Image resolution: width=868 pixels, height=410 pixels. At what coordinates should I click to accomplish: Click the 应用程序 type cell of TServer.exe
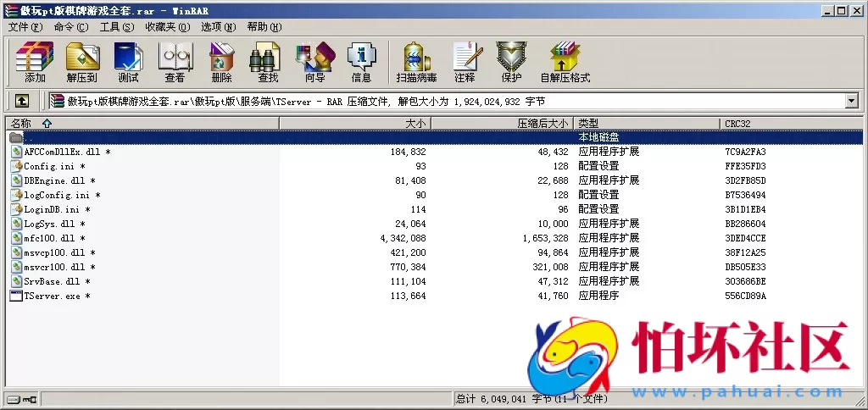tap(598, 296)
